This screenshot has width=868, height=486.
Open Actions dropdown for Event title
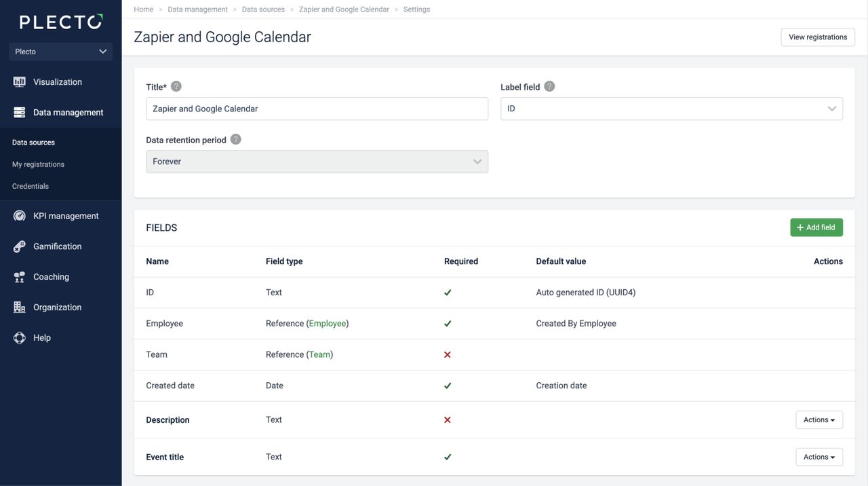click(x=818, y=457)
